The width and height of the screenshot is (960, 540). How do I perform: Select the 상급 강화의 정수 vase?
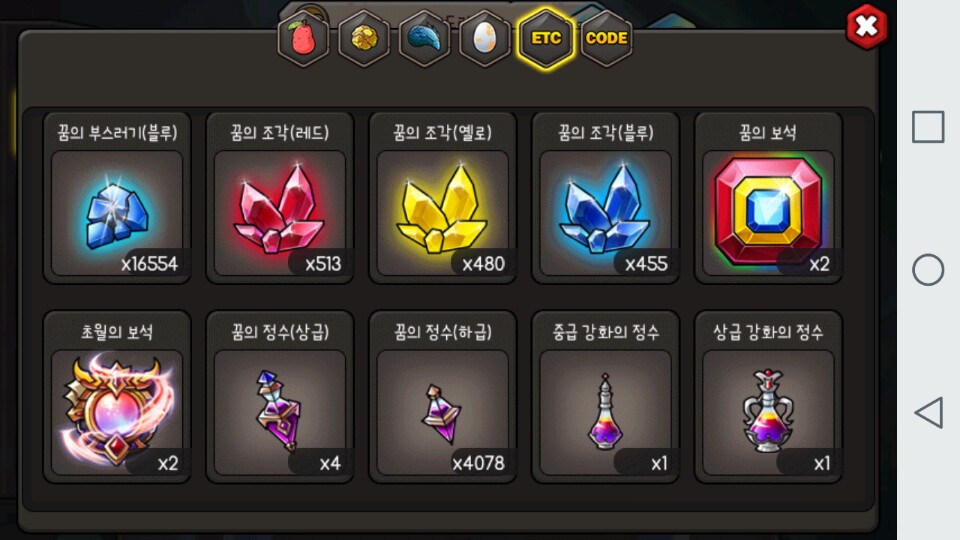(x=768, y=397)
